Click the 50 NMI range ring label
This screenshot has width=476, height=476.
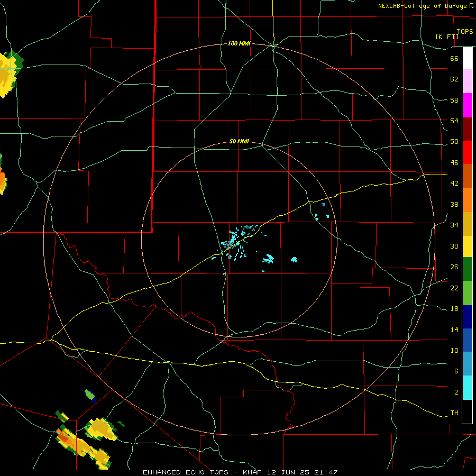click(239, 141)
